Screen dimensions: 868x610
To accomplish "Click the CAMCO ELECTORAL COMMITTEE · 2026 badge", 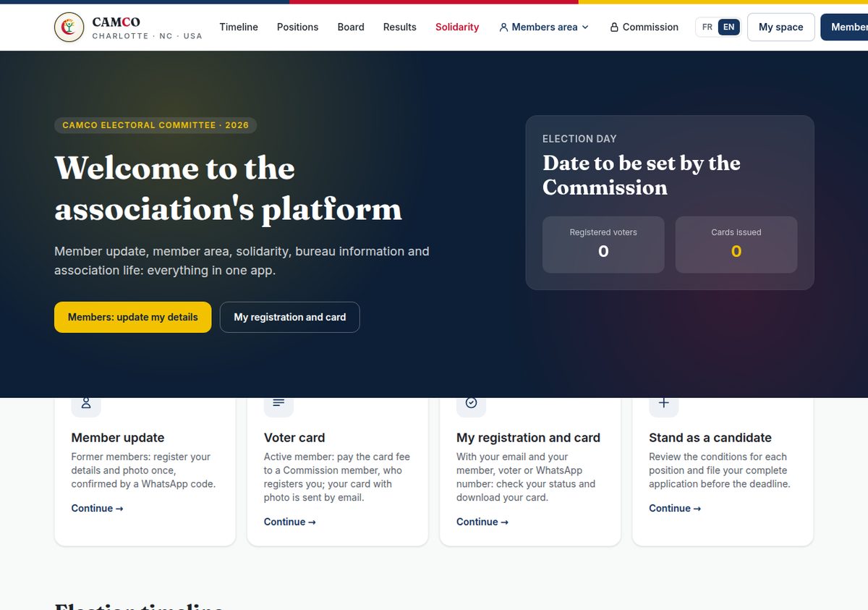I will (x=156, y=125).
